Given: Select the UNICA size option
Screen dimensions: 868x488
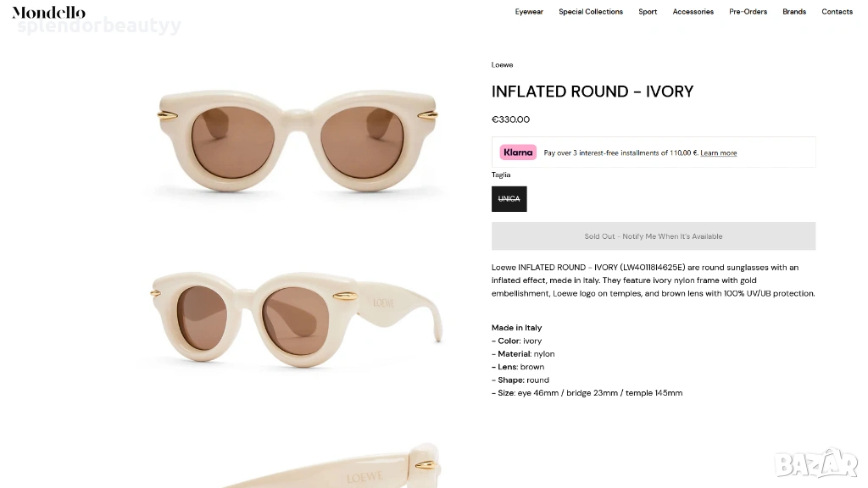Looking at the screenshot, I should click(509, 199).
